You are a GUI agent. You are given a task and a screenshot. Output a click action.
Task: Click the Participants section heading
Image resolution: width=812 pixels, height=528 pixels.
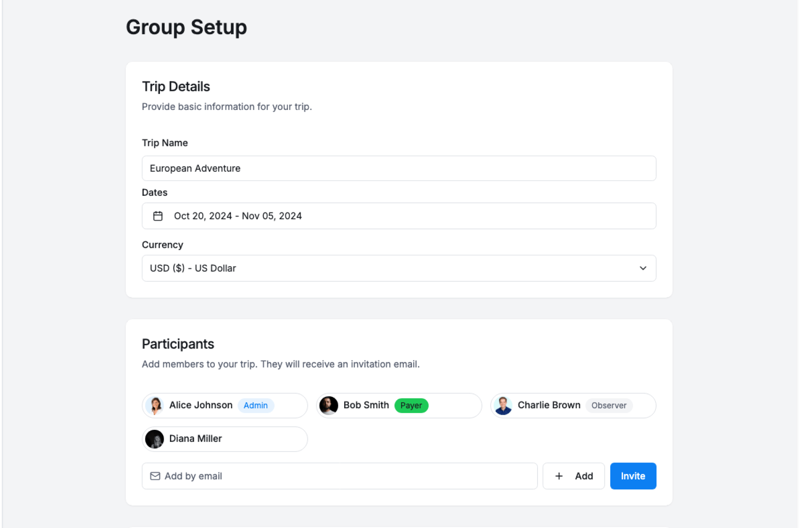(x=178, y=344)
